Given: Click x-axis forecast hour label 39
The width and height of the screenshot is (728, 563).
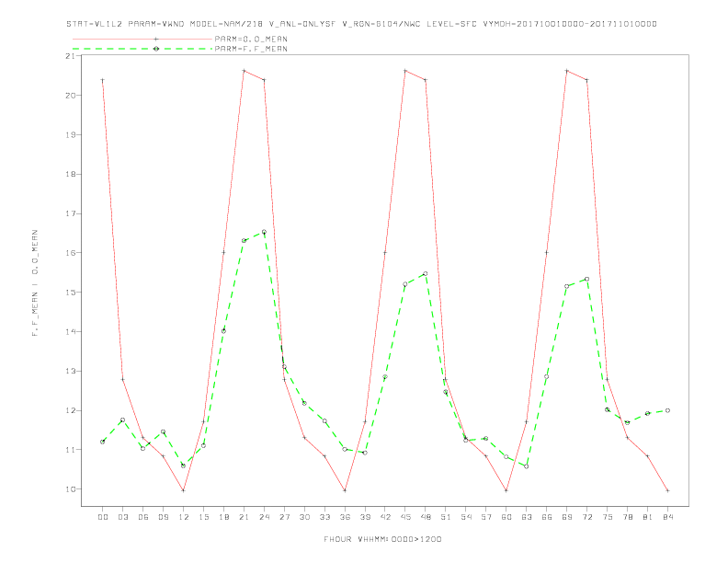Looking at the screenshot, I should tap(365, 517).
